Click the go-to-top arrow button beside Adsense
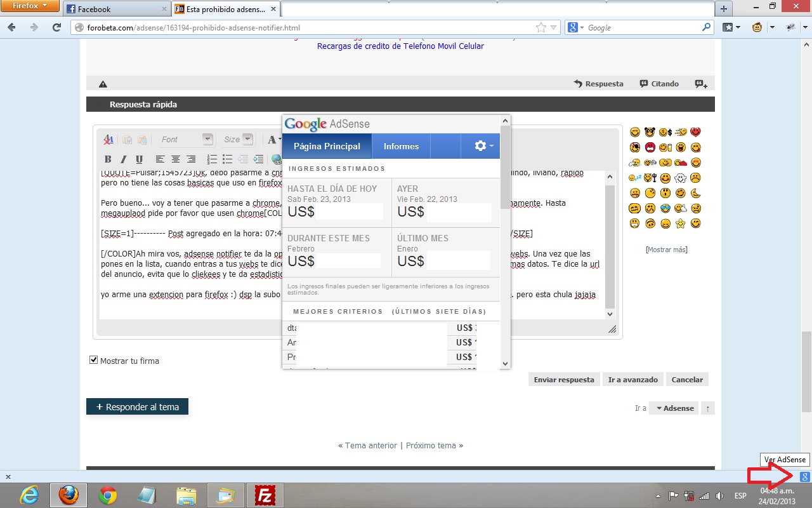This screenshot has width=812, height=508. tap(708, 408)
